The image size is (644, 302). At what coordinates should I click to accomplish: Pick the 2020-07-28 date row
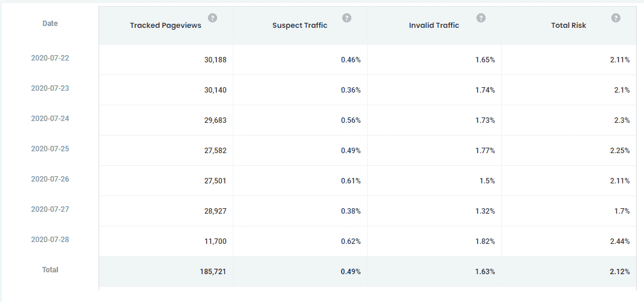click(x=50, y=240)
